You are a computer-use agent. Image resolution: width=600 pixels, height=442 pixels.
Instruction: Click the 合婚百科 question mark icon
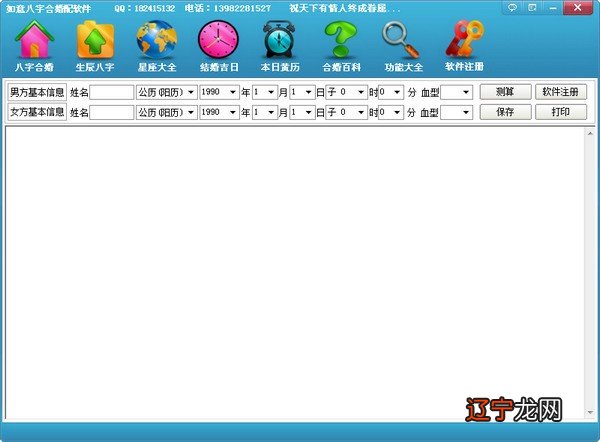[340, 41]
